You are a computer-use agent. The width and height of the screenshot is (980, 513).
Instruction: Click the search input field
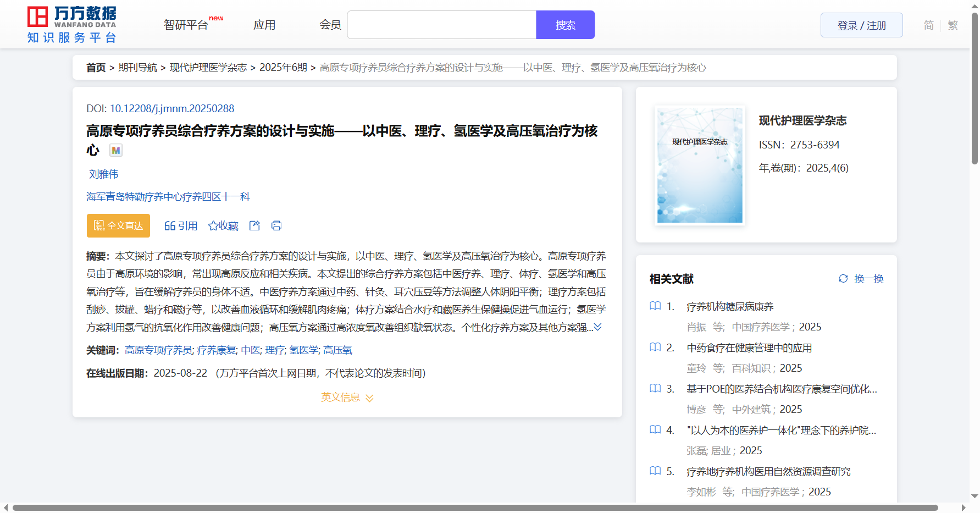[x=441, y=25]
